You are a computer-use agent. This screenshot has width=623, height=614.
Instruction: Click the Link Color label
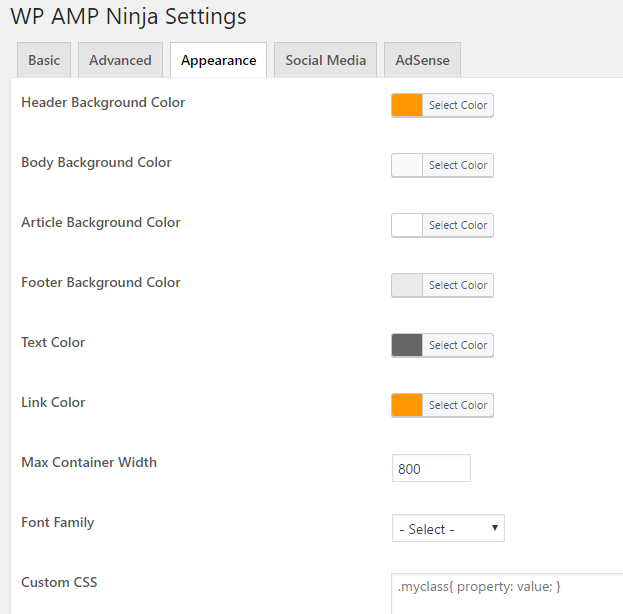click(x=53, y=403)
